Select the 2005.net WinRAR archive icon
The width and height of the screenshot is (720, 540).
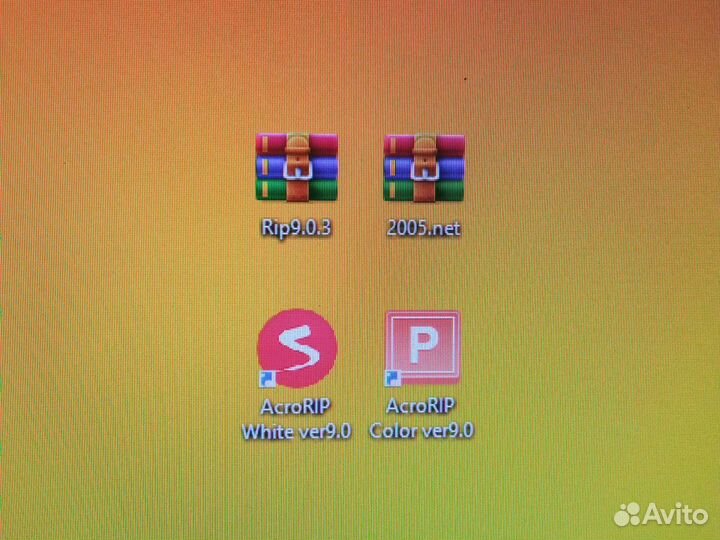tap(424, 168)
